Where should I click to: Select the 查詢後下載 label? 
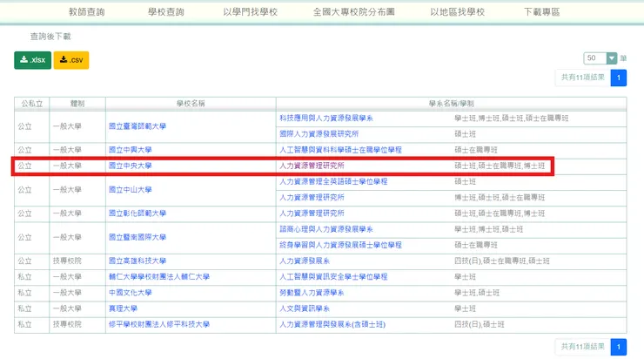pos(50,37)
